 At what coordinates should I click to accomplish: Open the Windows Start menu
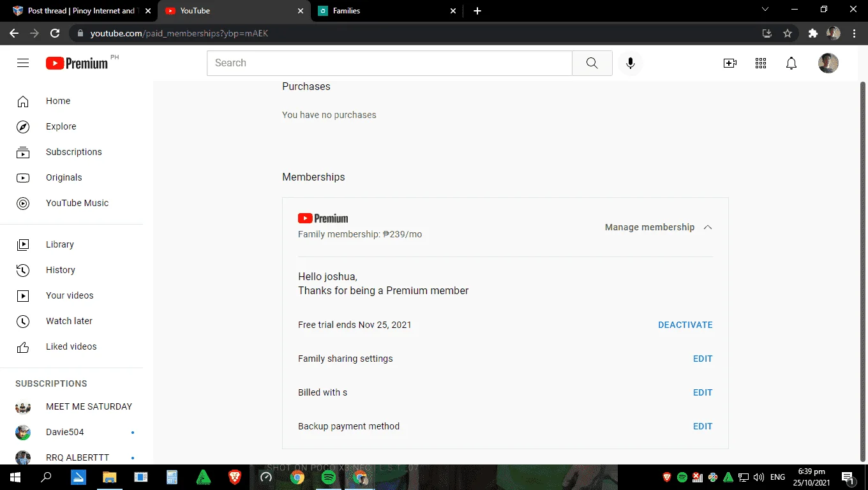15,477
